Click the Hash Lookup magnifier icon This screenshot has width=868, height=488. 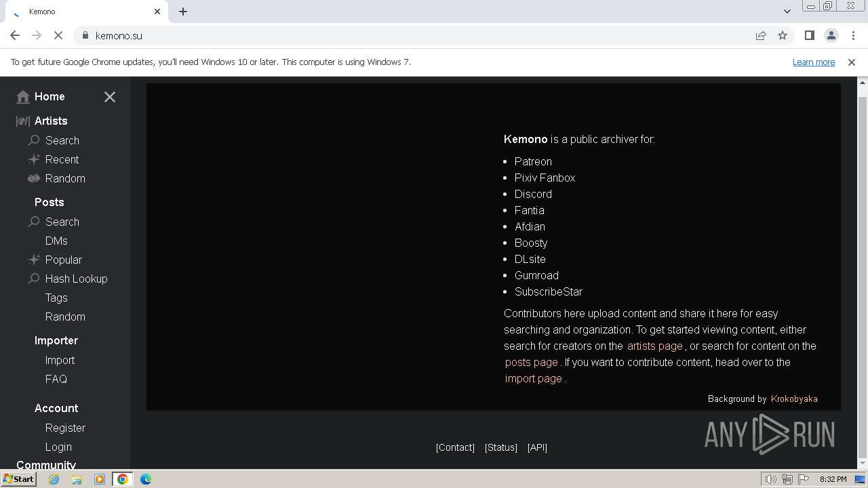click(x=34, y=279)
